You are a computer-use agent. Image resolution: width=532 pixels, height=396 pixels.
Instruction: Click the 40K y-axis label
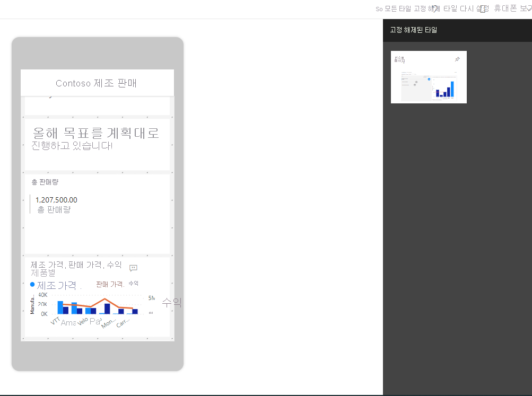tap(43, 295)
